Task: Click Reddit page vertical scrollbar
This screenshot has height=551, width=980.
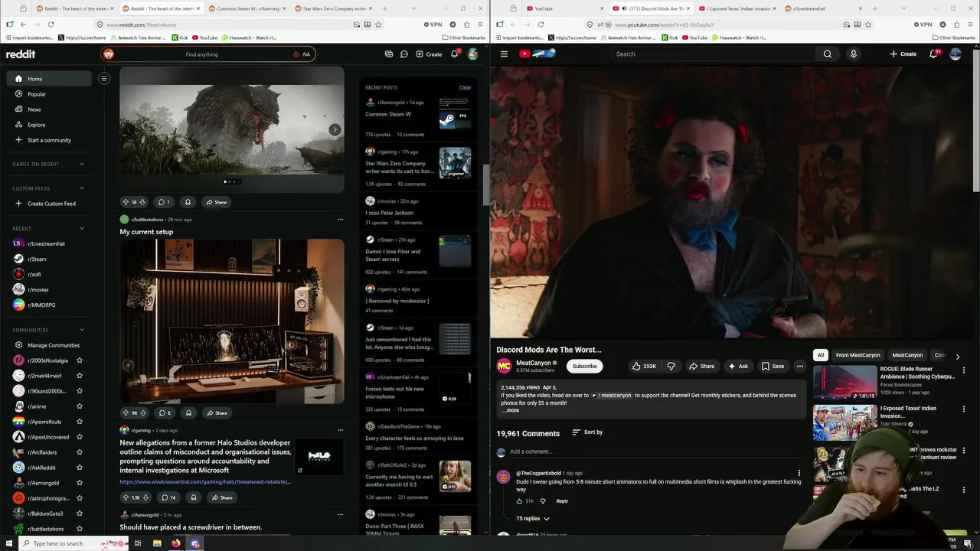Action: coord(485,184)
